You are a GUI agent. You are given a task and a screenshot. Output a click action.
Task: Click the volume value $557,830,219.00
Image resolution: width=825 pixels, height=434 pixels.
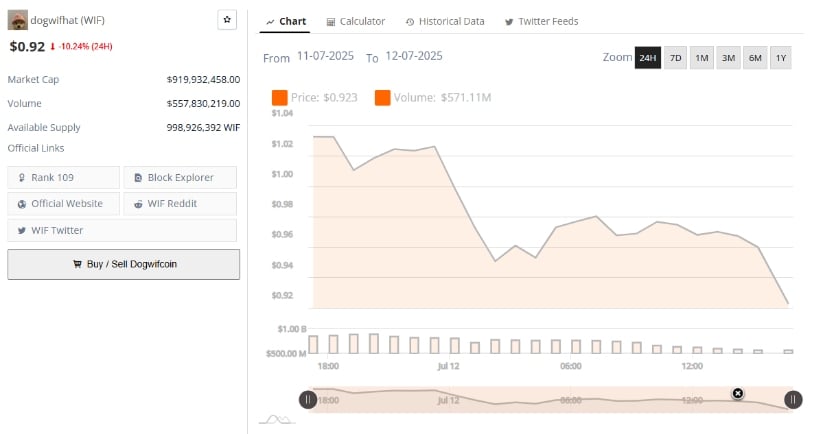click(203, 104)
